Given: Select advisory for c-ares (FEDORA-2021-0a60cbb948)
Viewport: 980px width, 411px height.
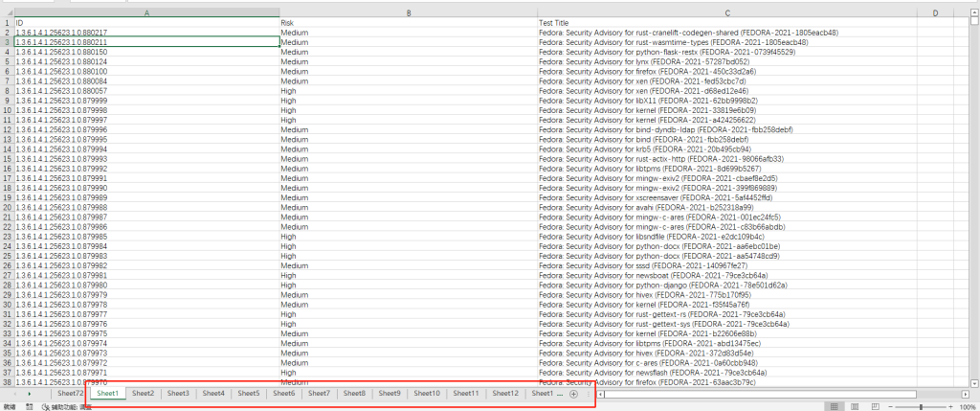Looking at the screenshot, I should point(727,363).
